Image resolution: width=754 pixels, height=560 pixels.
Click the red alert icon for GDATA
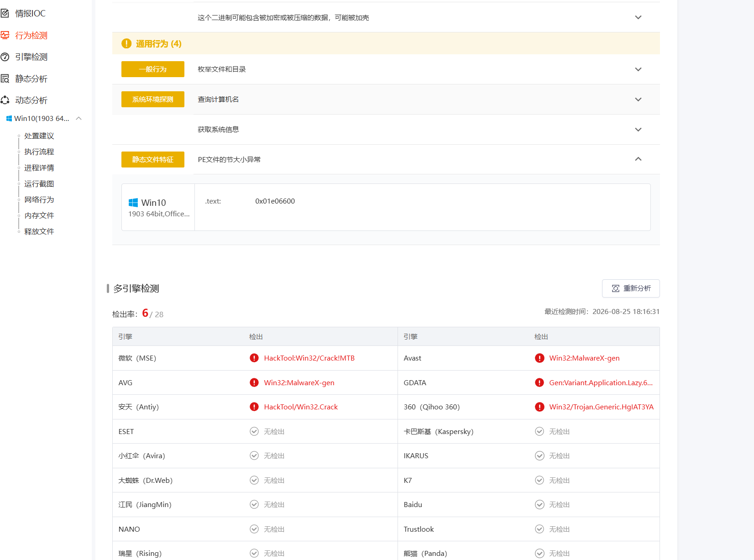(539, 382)
